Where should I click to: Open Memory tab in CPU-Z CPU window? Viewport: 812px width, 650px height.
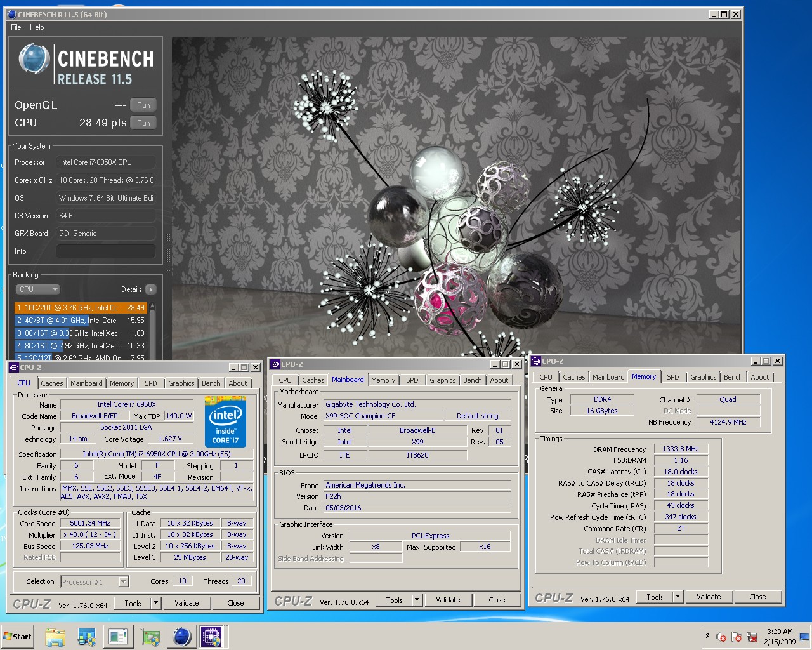(x=122, y=383)
